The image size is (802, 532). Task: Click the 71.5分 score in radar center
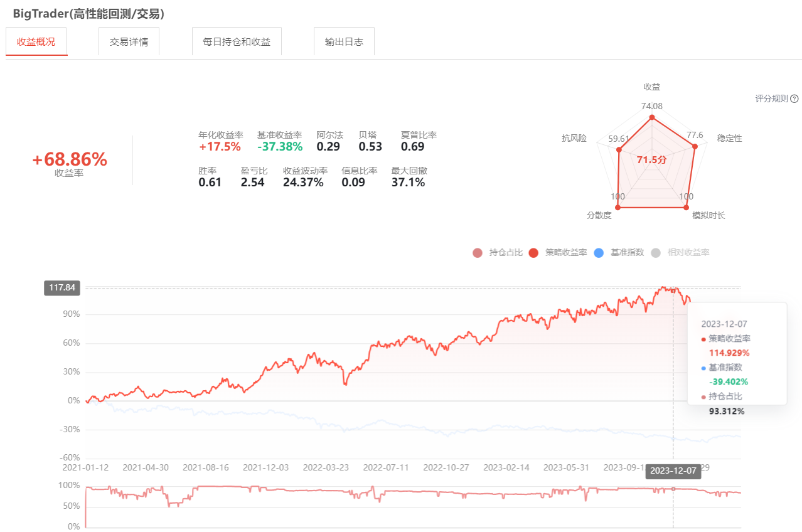[652, 160]
